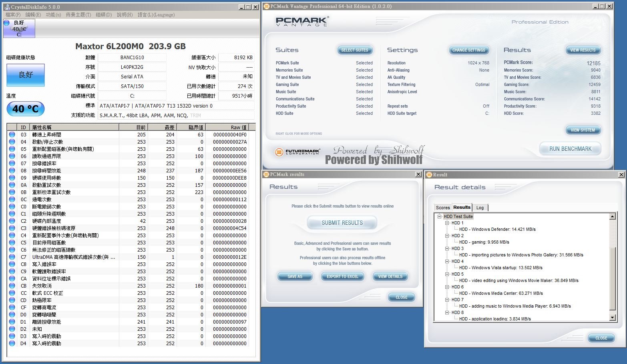Click the firmware field showing BANC1G10
The width and height of the screenshot is (627, 364).
point(132,58)
